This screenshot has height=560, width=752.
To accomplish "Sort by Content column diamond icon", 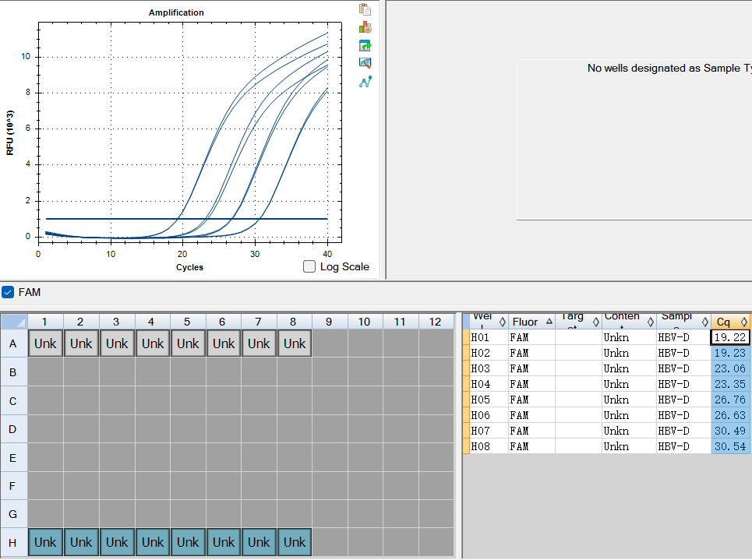I will pyautogui.click(x=651, y=322).
